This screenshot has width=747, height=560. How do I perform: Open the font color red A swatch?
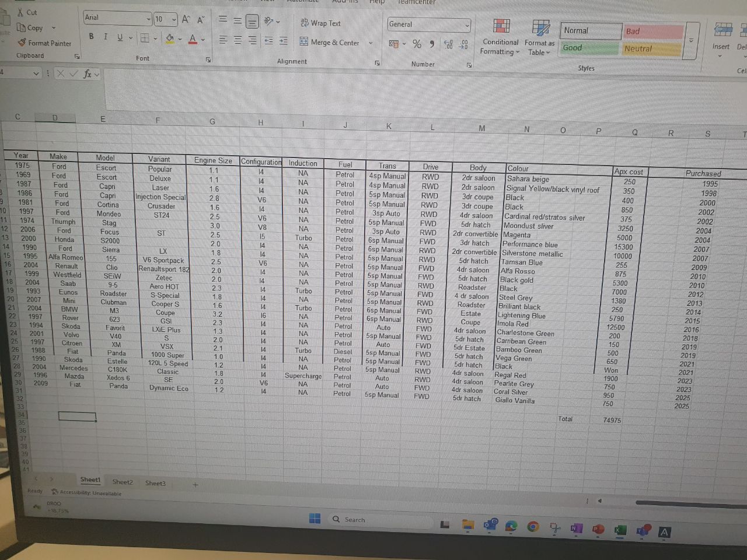193,39
